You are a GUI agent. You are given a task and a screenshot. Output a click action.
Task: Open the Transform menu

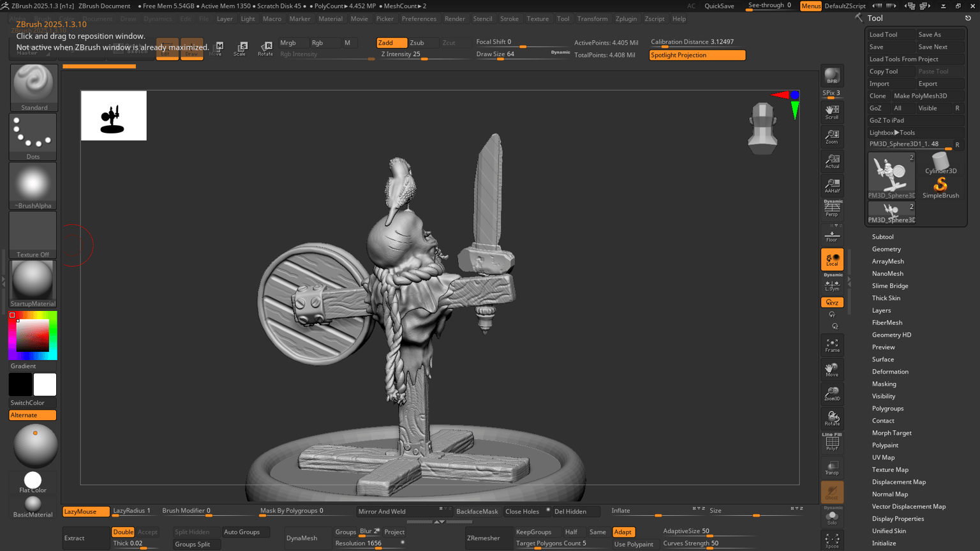point(592,19)
